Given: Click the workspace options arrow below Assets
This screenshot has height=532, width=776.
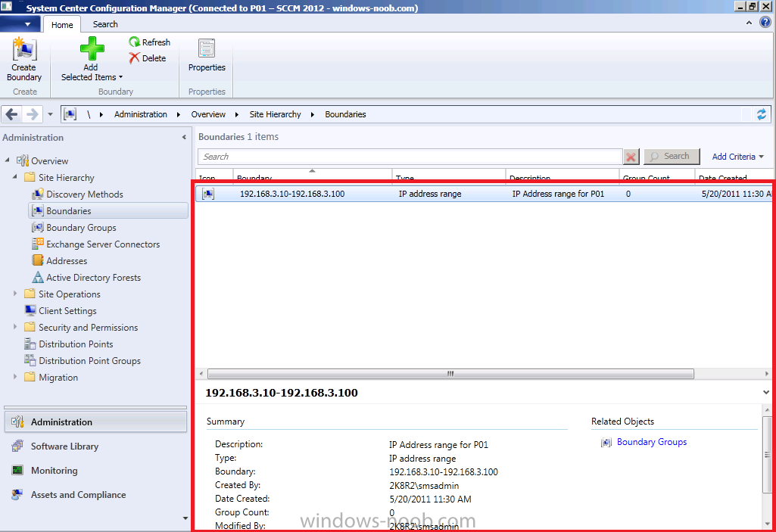Looking at the screenshot, I should pos(185,518).
